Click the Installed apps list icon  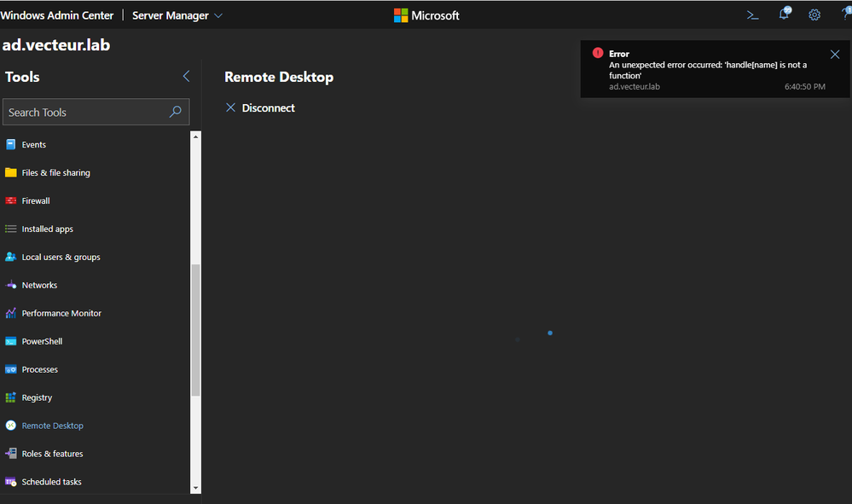click(x=11, y=229)
